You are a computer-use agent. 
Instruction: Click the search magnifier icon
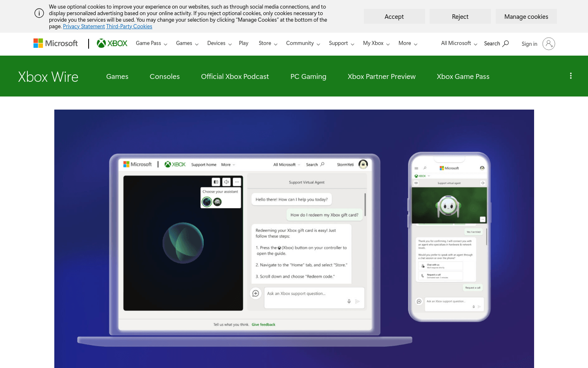click(506, 43)
